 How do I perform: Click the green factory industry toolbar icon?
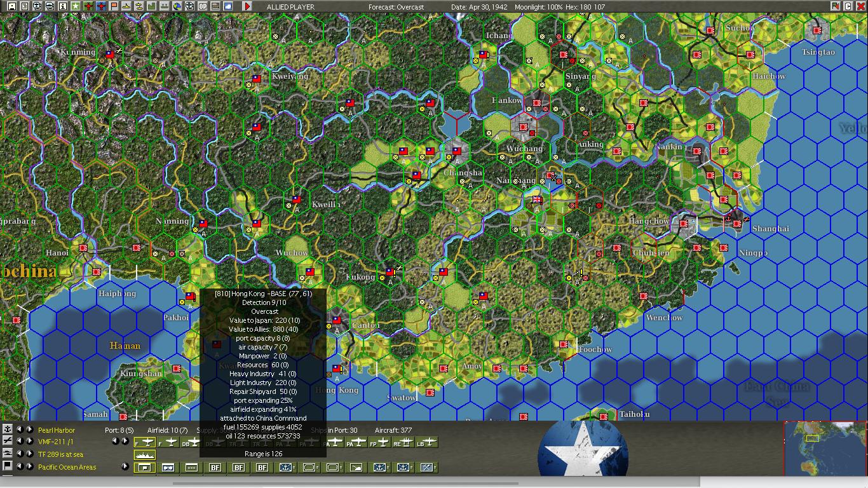click(151, 6)
